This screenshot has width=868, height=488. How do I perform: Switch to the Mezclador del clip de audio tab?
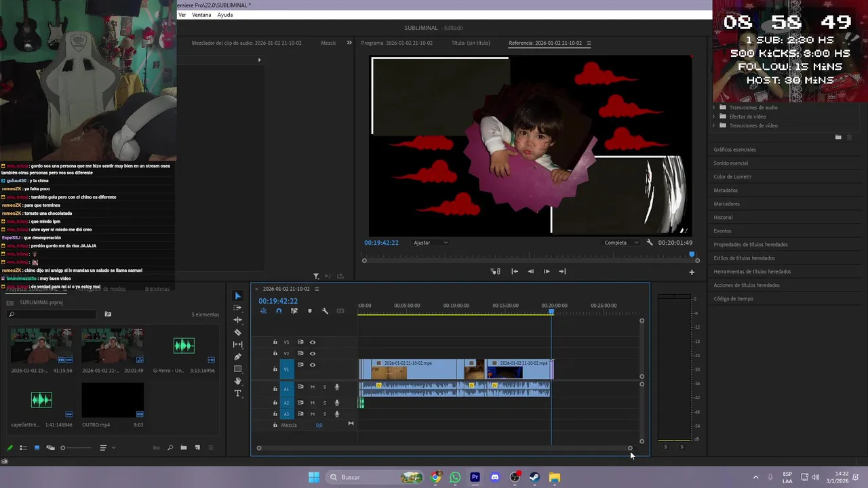click(247, 43)
